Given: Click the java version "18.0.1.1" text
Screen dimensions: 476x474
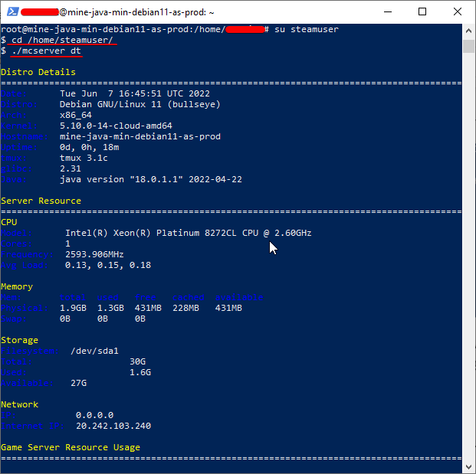Looking at the screenshot, I should pyautogui.click(x=151, y=179).
